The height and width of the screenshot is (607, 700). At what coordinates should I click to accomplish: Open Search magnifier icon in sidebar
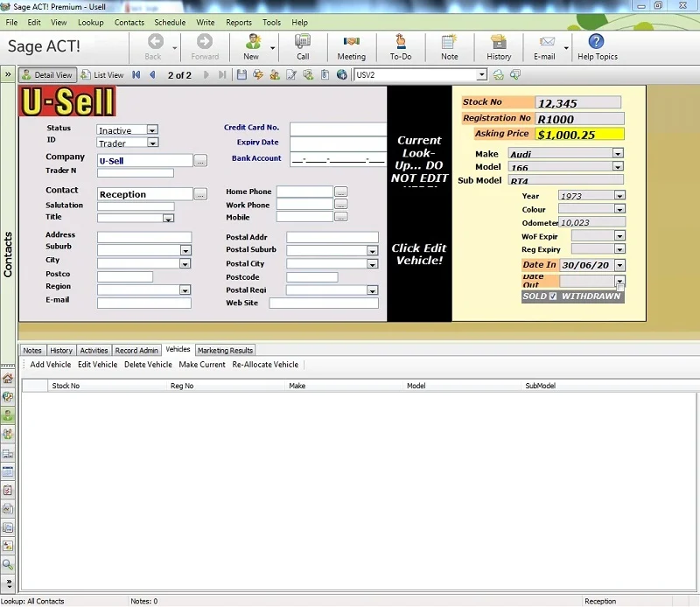(8, 565)
